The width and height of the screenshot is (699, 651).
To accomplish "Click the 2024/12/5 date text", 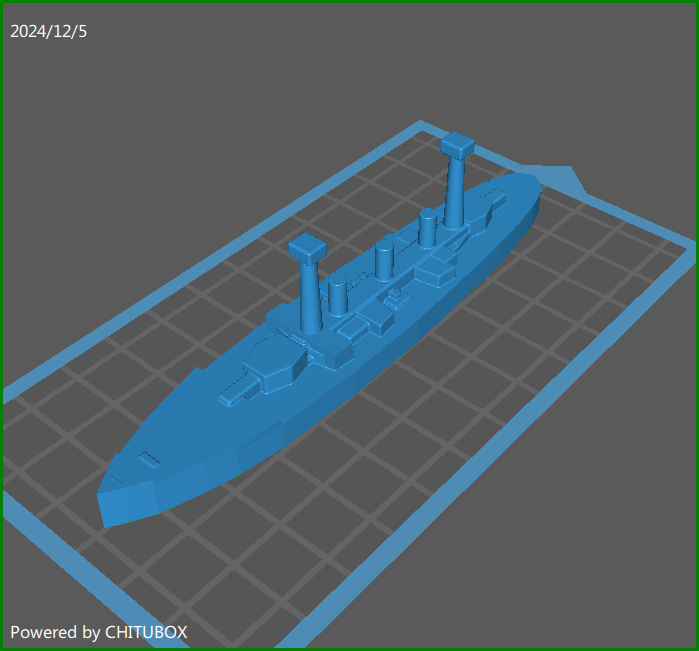I will pyautogui.click(x=48, y=31).
